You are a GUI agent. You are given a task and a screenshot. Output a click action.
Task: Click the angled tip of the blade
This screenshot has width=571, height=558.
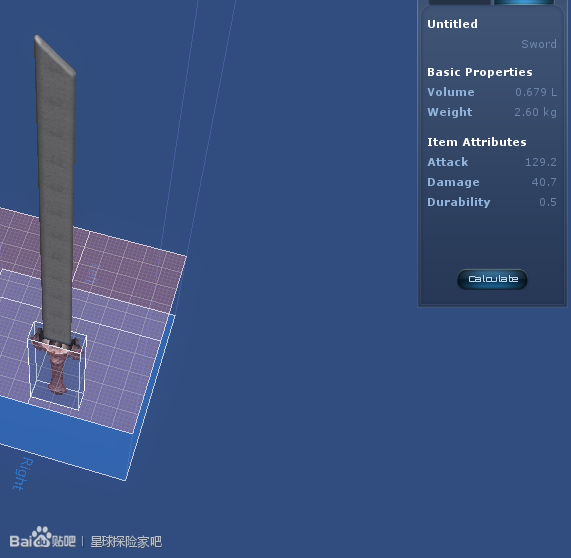click(55, 55)
